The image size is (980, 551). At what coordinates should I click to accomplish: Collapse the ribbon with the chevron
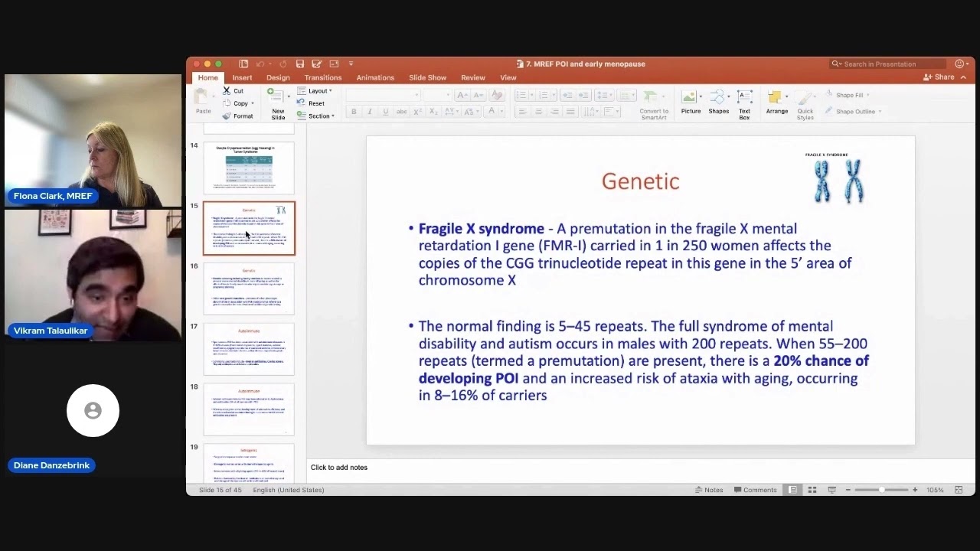tap(963, 77)
